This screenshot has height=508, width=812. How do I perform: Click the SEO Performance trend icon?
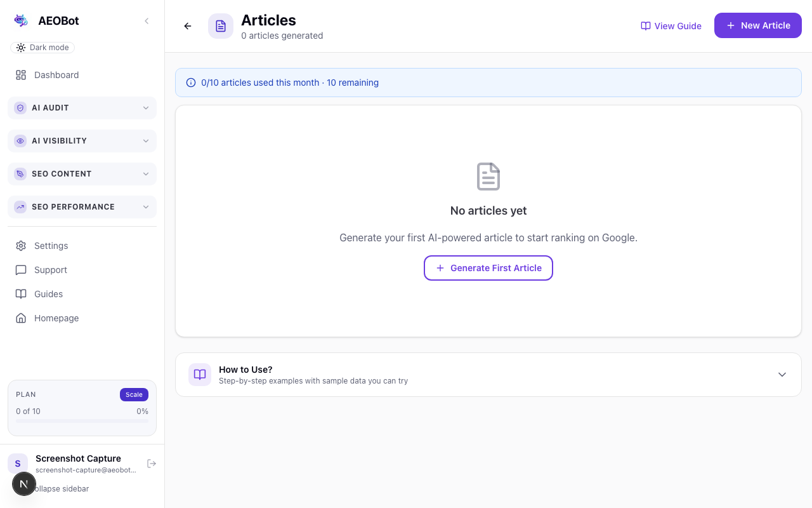pyautogui.click(x=20, y=207)
